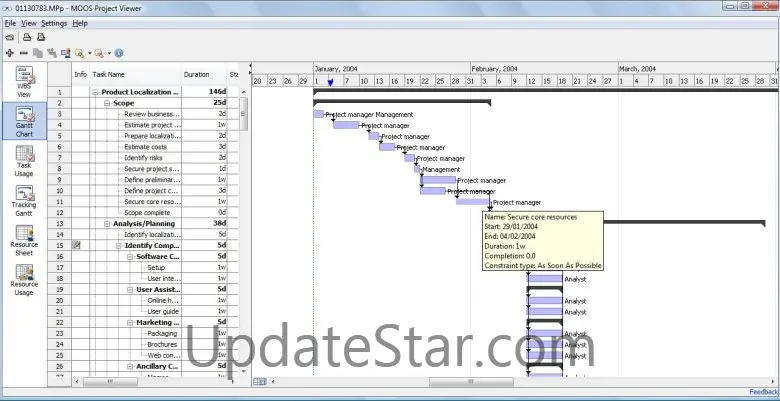Click the Print toolbar icon
The width and height of the screenshot is (780, 401).
point(27,37)
